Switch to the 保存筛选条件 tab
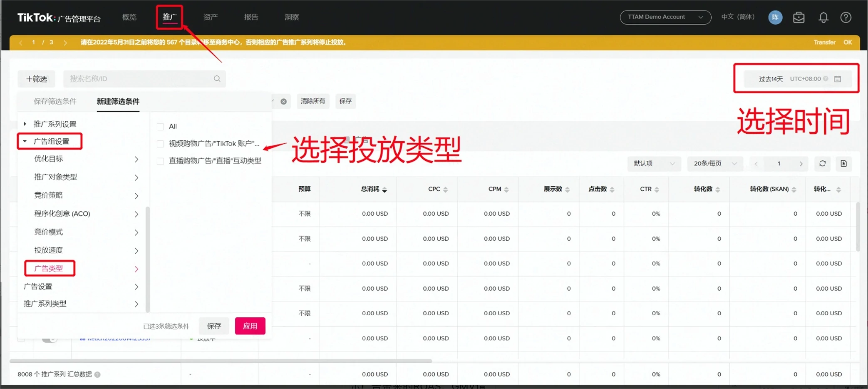Viewport: 868px width, 389px height. pyautogui.click(x=55, y=101)
